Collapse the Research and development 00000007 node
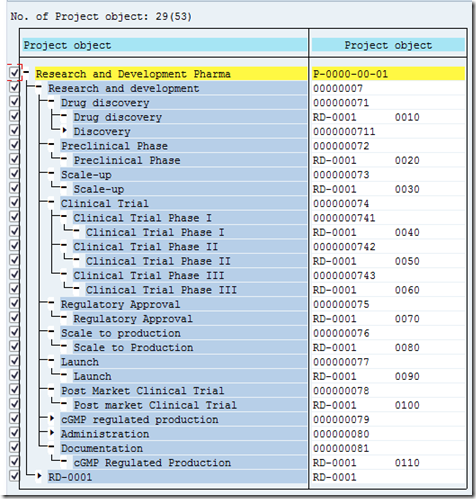This screenshot has width=476, height=499. 39,87
